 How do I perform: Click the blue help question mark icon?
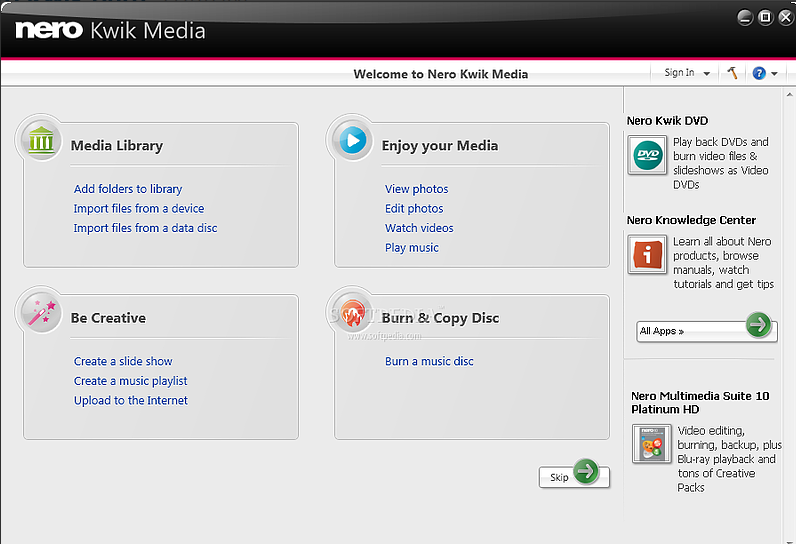point(759,73)
